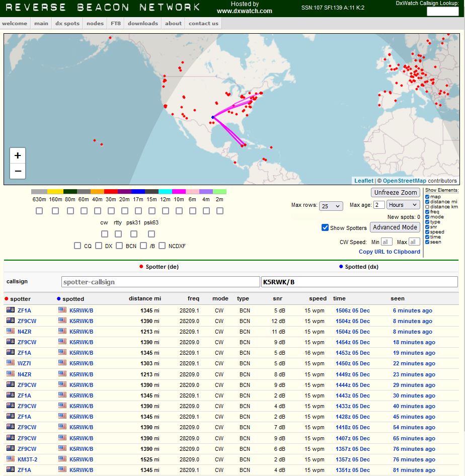This screenshot has width=465, height=476.
Task: Click the blue dot next to spotted column
Action: tap(58, 299)
